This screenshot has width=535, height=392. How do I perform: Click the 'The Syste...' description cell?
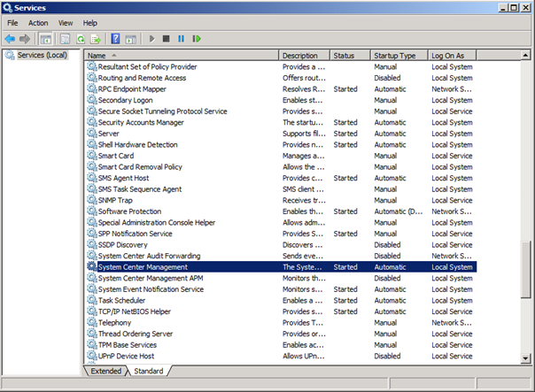[x=302, y=267]
